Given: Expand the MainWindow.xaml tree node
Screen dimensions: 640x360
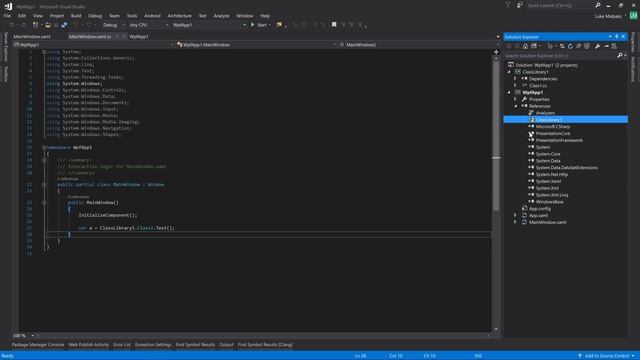Looking at the screenshot, I should point(515,222).
